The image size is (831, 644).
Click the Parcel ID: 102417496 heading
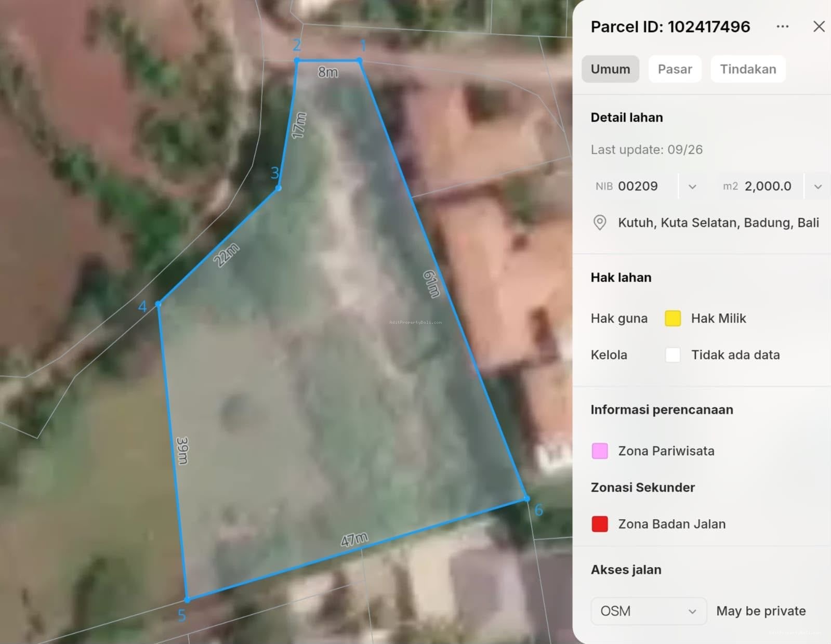point(670,27)
